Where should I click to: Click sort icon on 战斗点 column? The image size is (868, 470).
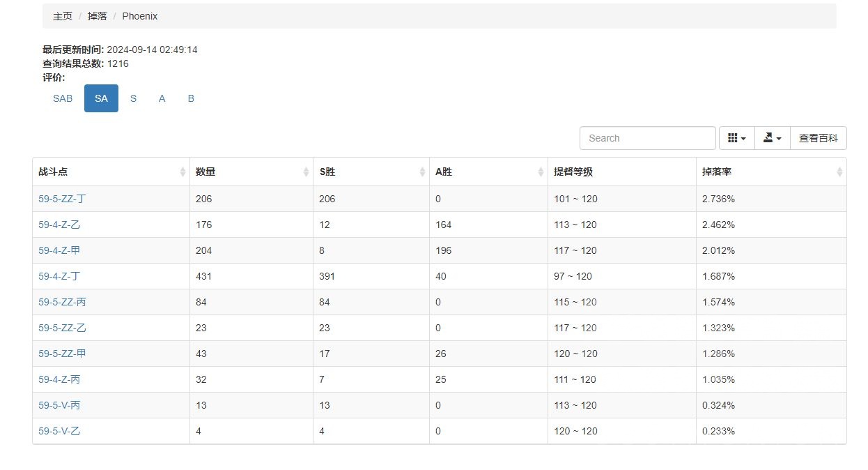pyautogui.click(x=183, y=172)
